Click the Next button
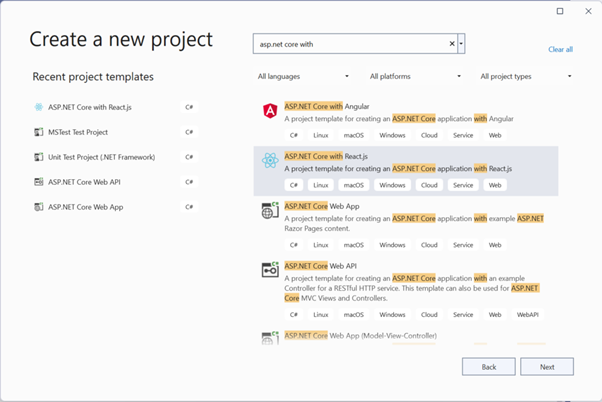This screenshot has width=602, height=402. (x=547, y=367)
